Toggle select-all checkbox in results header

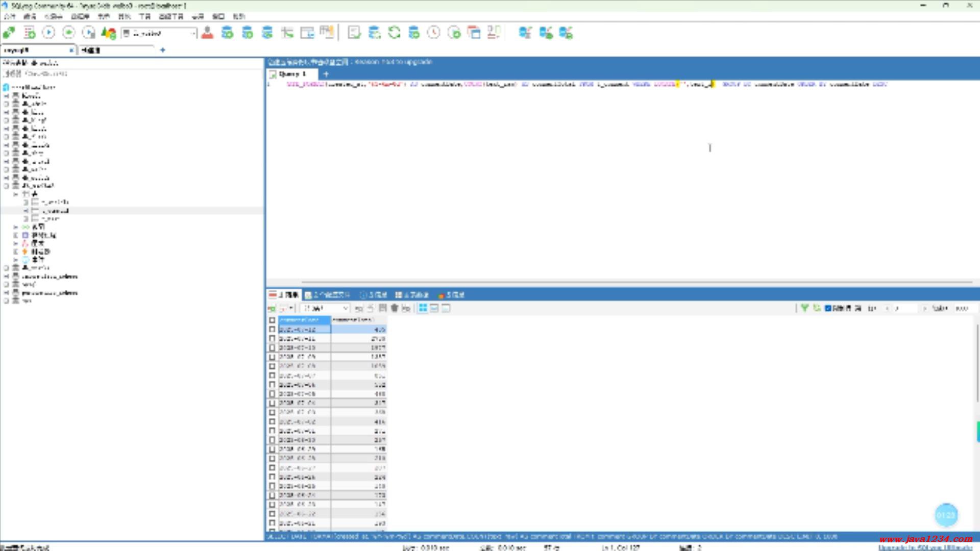pyautogui.click(x=272, y=320)
